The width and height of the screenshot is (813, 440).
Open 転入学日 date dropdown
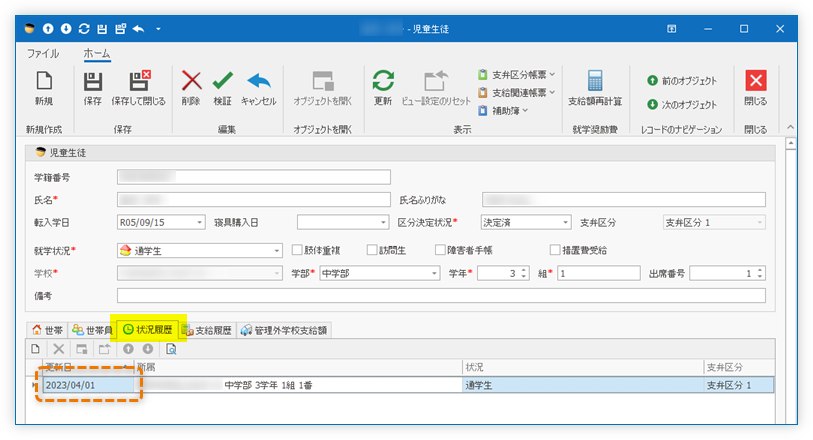click(199, 222)
